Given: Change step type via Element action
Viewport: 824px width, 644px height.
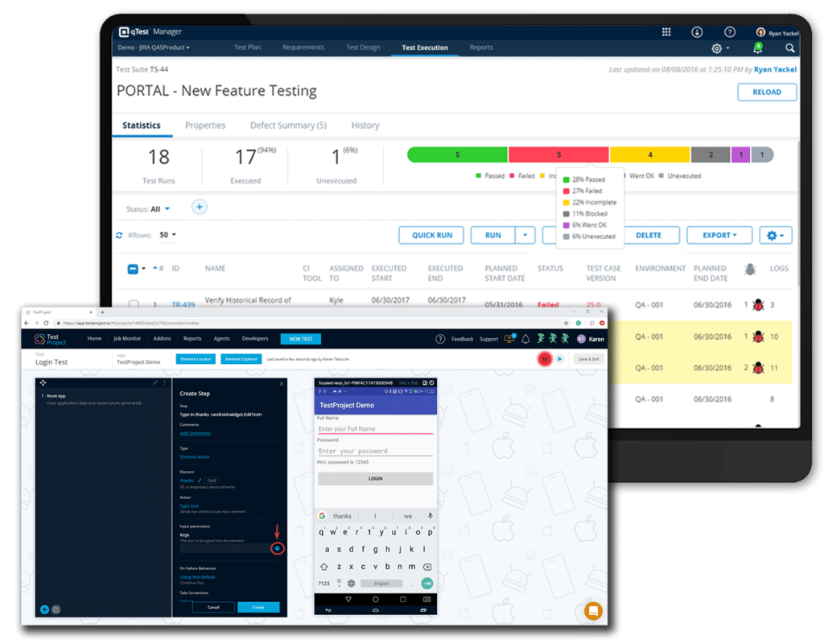Looking at the screenshot, I should (195, 457).
